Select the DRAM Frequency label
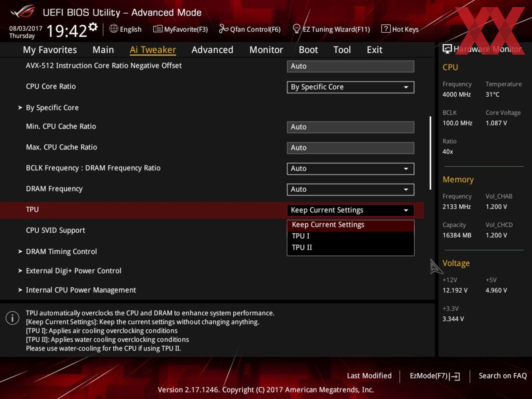The image size is (532, 399). coord(54,189)
